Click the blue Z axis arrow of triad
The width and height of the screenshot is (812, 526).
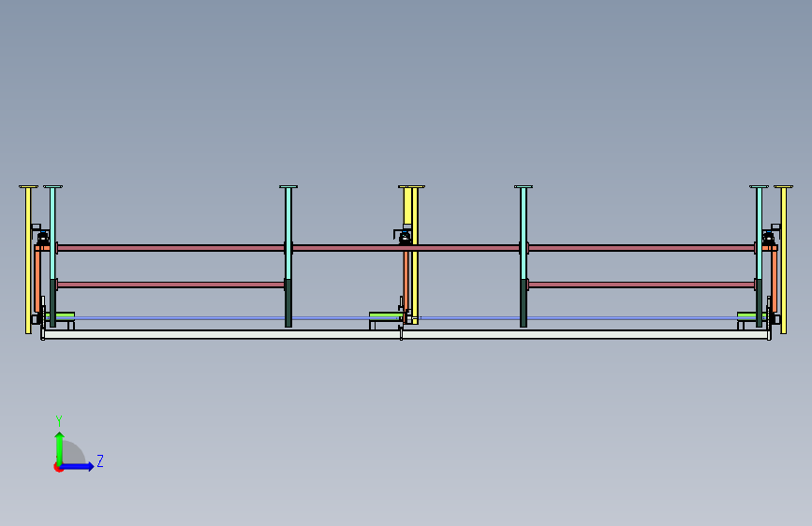click(x=79, y=466)
